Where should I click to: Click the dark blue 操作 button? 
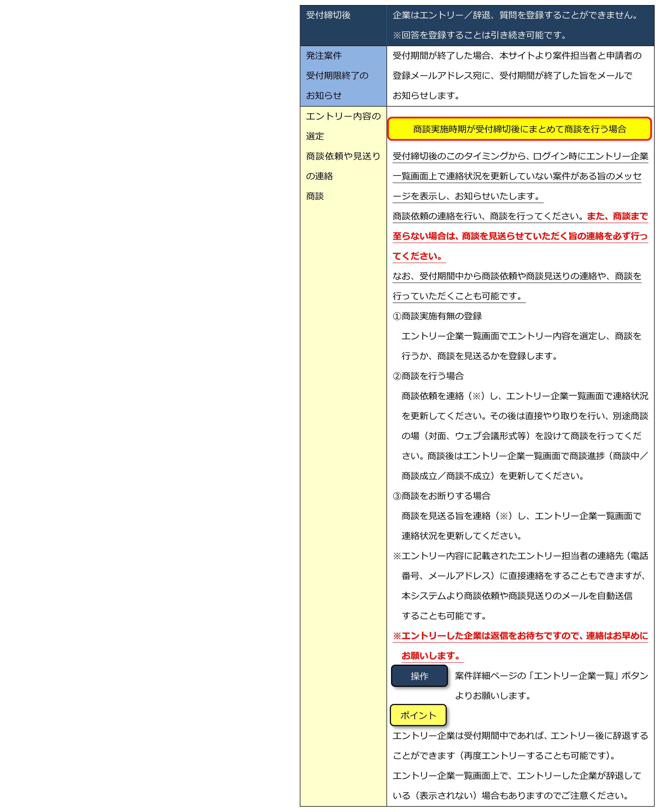pos(419,676)
